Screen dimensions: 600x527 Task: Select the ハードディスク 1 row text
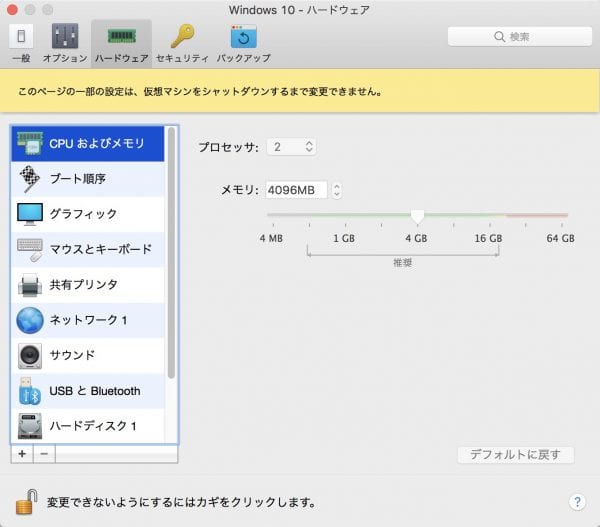coord(93,426)
